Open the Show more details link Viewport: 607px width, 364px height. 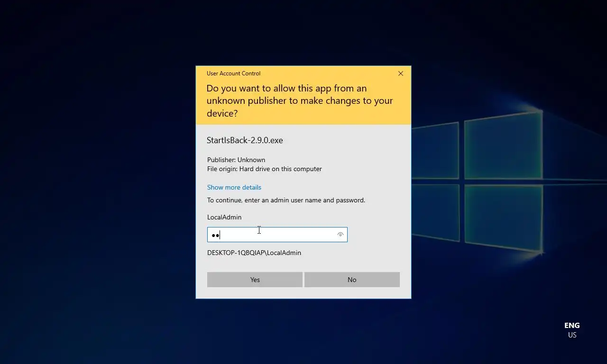point(234,187)
